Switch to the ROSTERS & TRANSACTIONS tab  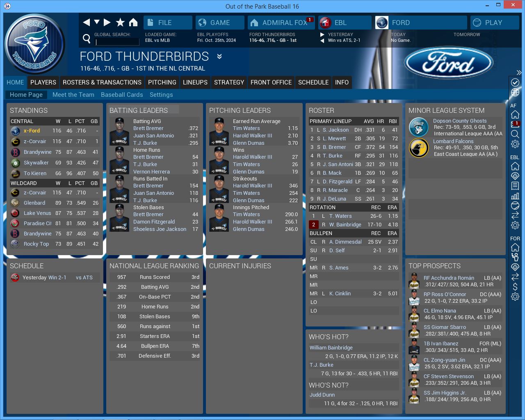pyautogui.click(x=102, y=82)
